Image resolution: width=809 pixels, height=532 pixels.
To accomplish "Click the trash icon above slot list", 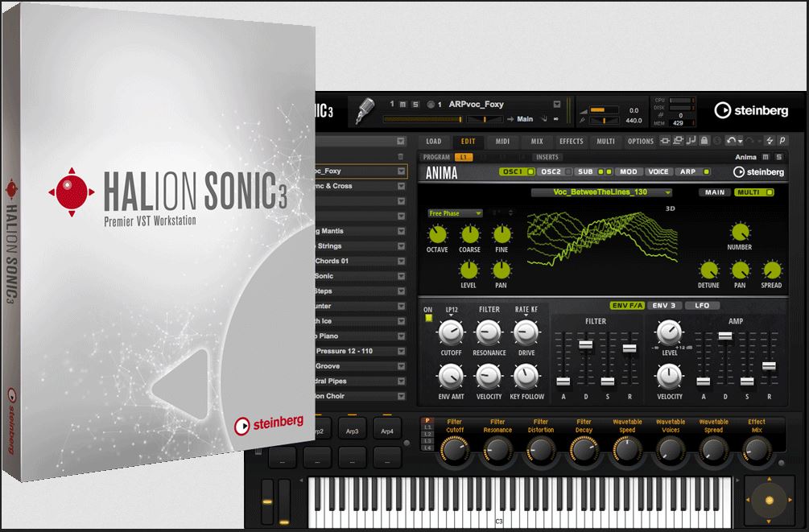I will pos(400,156).
